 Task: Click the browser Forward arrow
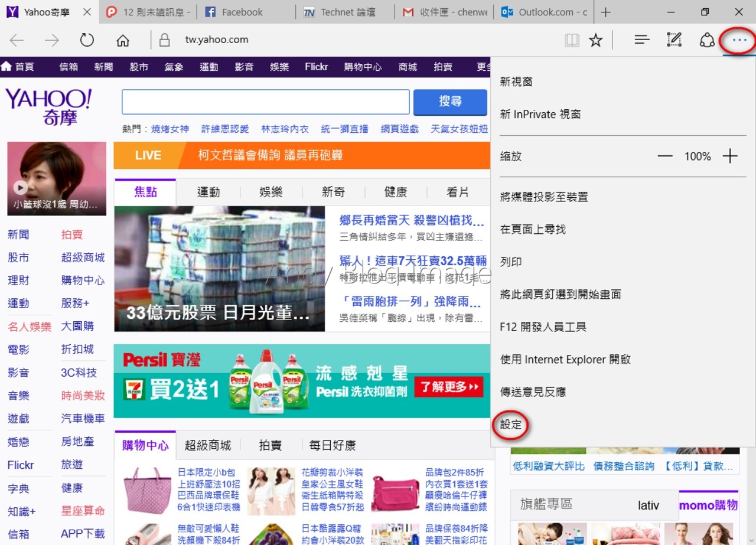(52, 40)
